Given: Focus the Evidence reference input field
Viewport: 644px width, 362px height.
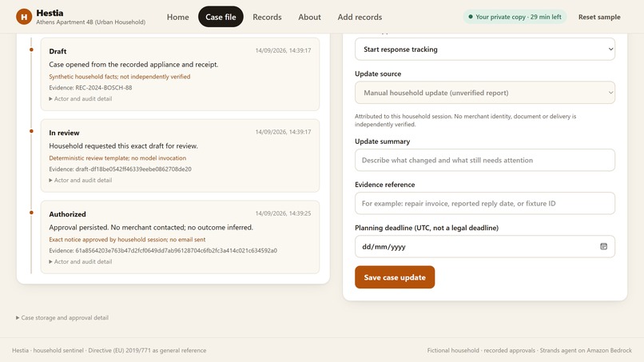Looking at the screenshot, I should (x=485, y=204).
